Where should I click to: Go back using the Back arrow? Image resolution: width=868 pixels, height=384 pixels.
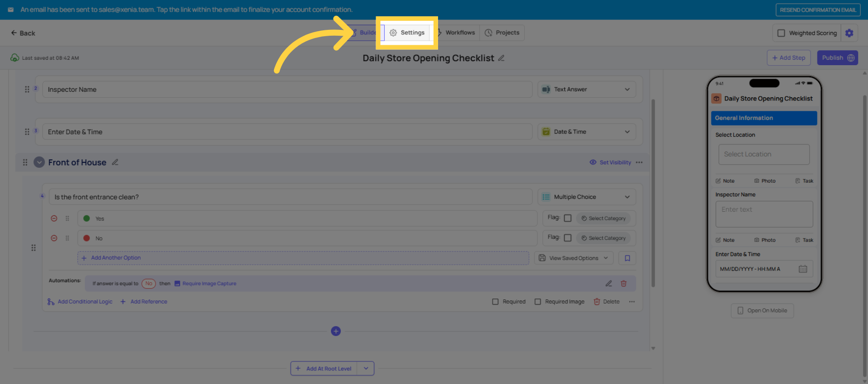tap(23, 33)
